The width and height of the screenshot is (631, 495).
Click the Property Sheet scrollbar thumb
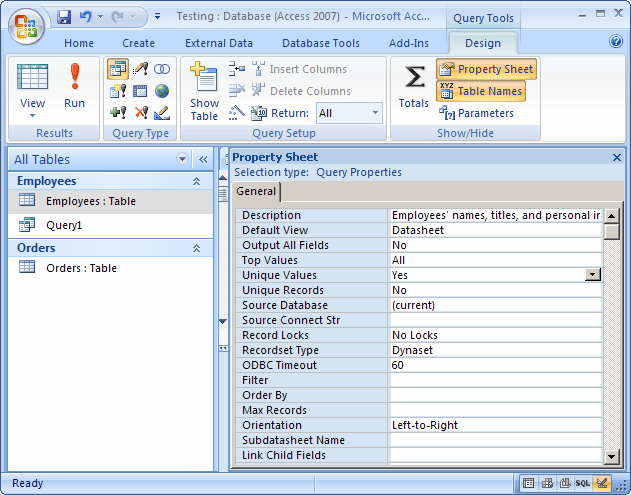(x=611, y=232)
